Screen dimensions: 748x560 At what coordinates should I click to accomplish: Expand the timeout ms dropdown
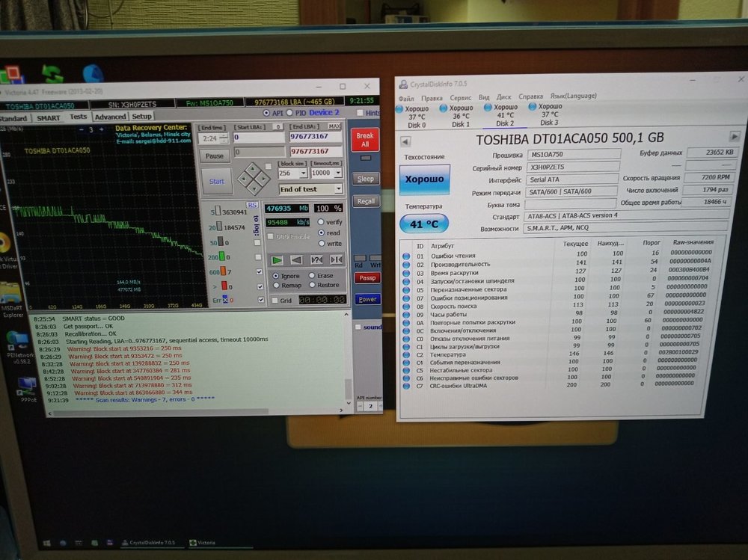coord(337,173)
